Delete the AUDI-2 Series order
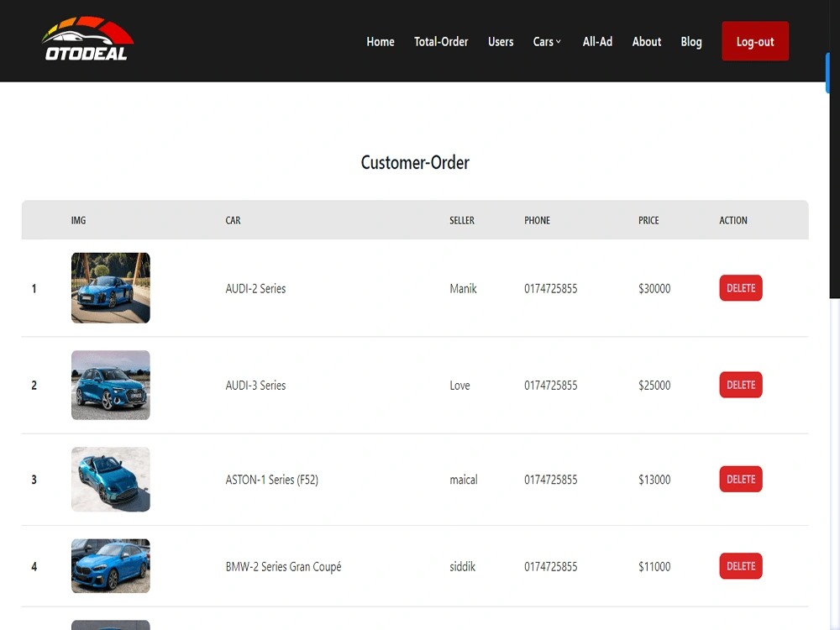The height and width of the screenshot is (630, 840). [x=740, y=288]
